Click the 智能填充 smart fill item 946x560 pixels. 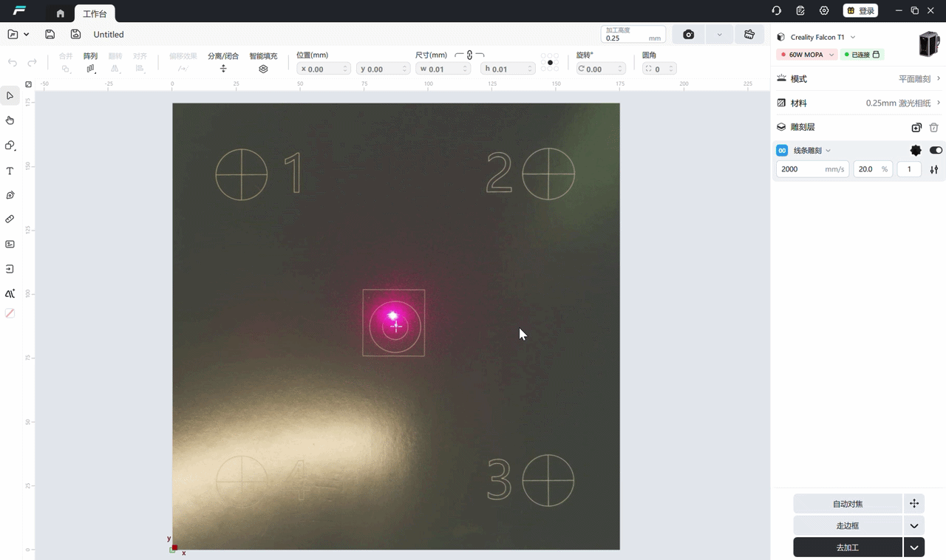263,62
